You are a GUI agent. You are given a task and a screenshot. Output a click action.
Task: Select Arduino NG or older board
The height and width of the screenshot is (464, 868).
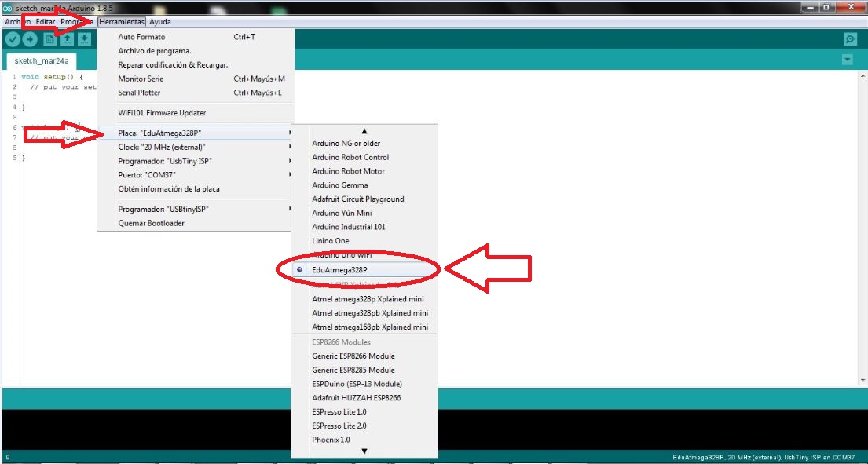coord(364,143)
